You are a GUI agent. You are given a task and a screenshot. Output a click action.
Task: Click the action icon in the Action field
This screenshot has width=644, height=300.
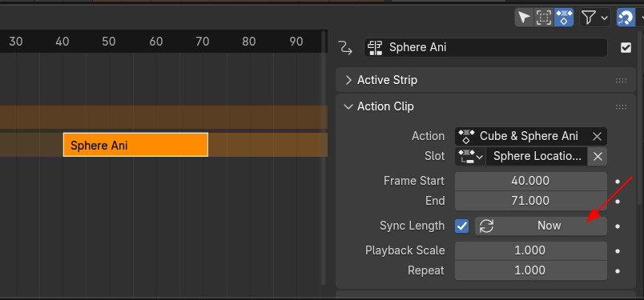pos(465,136)
